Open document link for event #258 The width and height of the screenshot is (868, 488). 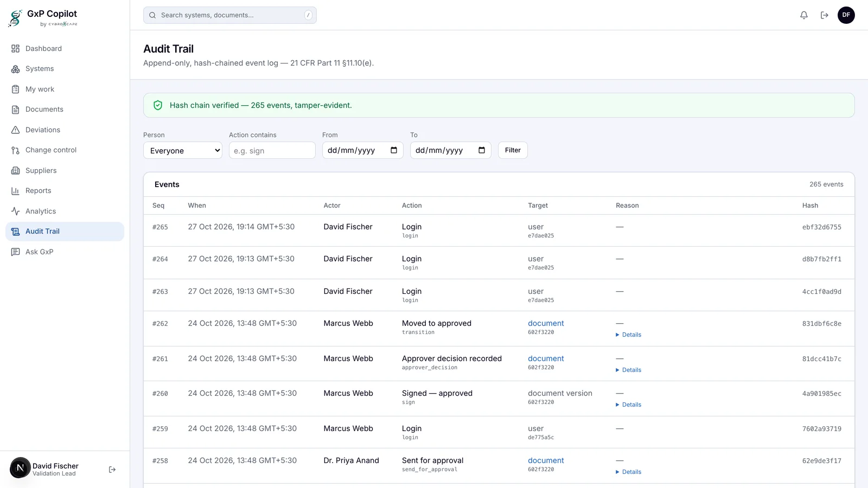[546, 460]
